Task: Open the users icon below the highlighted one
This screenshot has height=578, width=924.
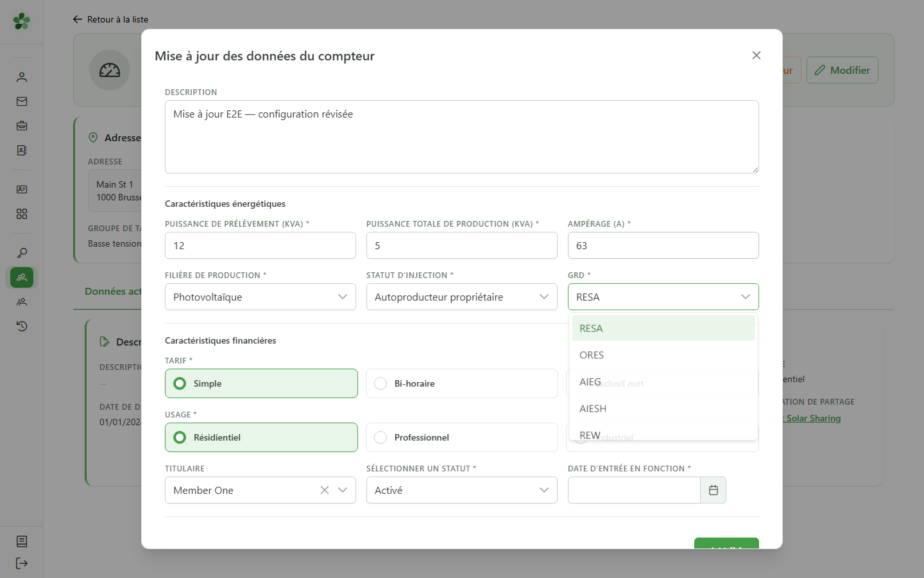Action: click(x=22, y=302)
